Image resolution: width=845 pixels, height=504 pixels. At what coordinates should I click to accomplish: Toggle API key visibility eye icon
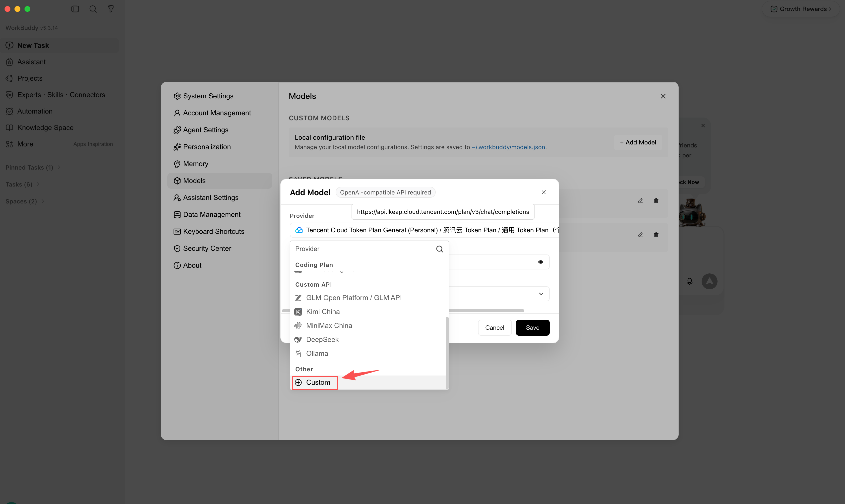(x=541, y=262)
